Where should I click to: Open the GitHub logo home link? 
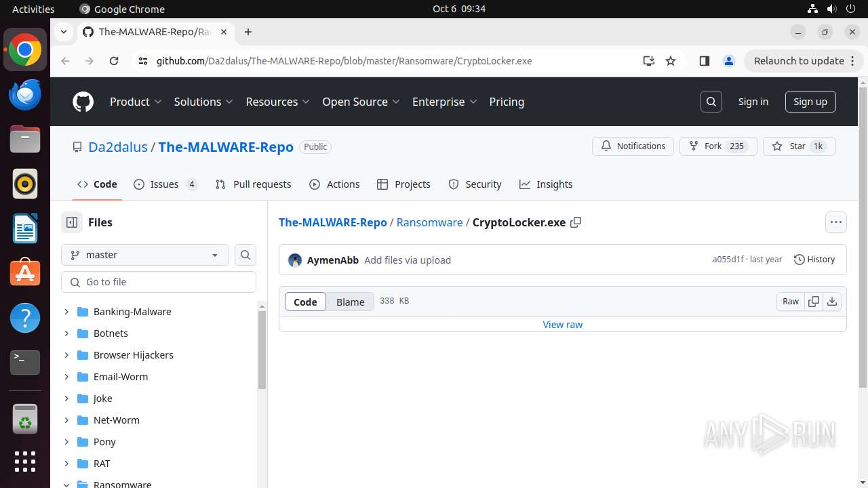point(83,102)
